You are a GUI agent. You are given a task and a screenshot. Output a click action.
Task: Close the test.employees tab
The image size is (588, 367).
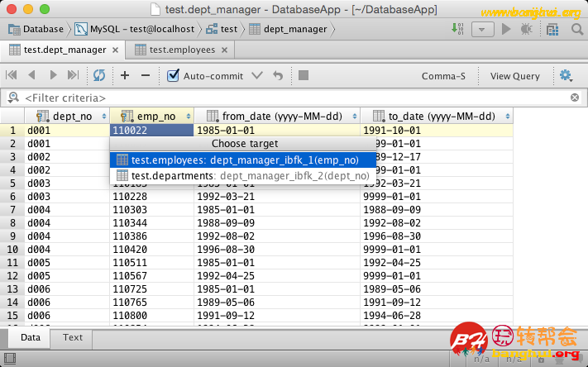click(x=225, y=50)
